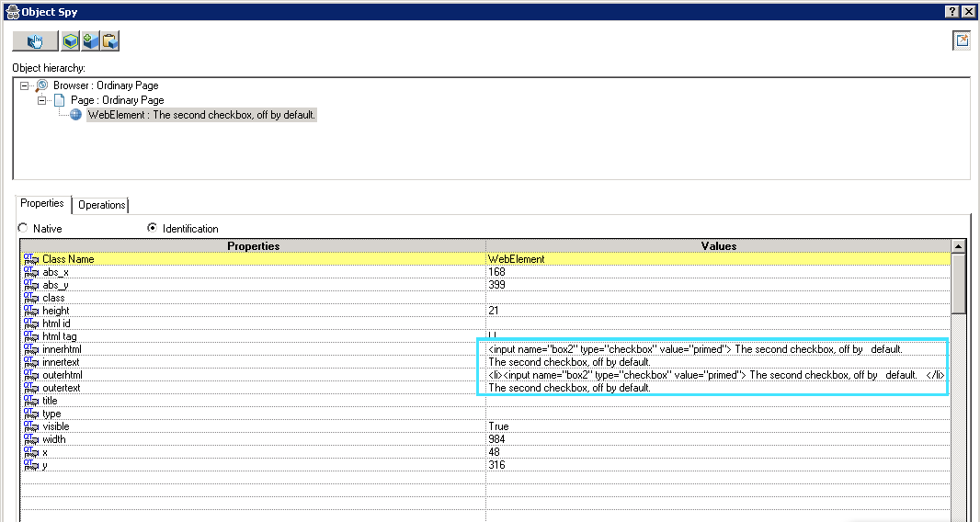Viewport: 980px width, 522px height.
Task: Copy identification properties to clipboard icon
Action: click(x=109, y=40)
